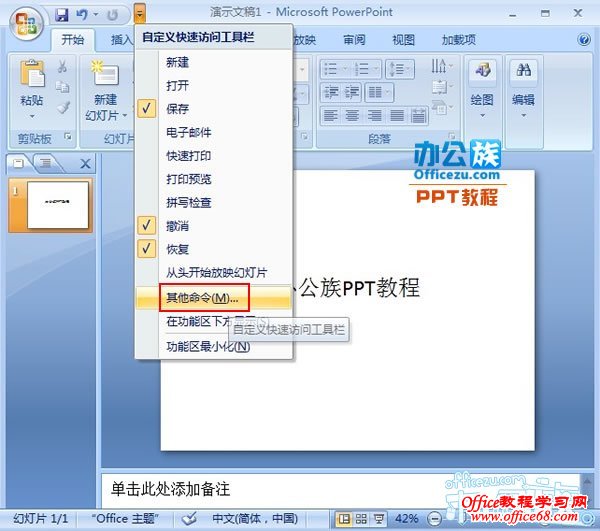This screenshot has width=600, height=531.
Task: Close the slides/outline pane
Action: click(85, 164)
